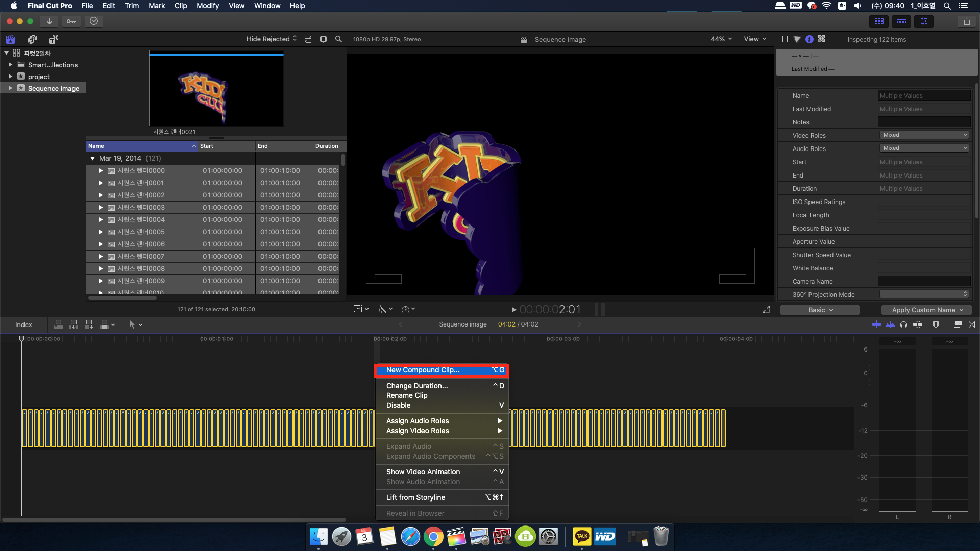The image size is (980, 551).
Task: Toggle timeline snapping icon
Action: click(x=917, y=324)
